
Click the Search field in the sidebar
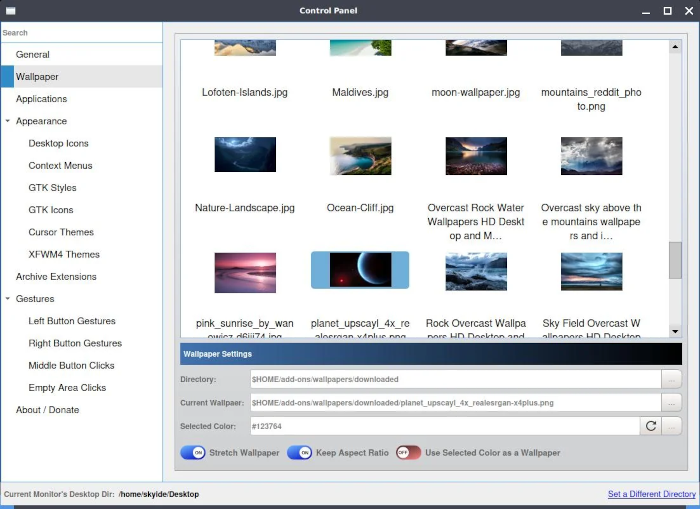tap(80, 33)
